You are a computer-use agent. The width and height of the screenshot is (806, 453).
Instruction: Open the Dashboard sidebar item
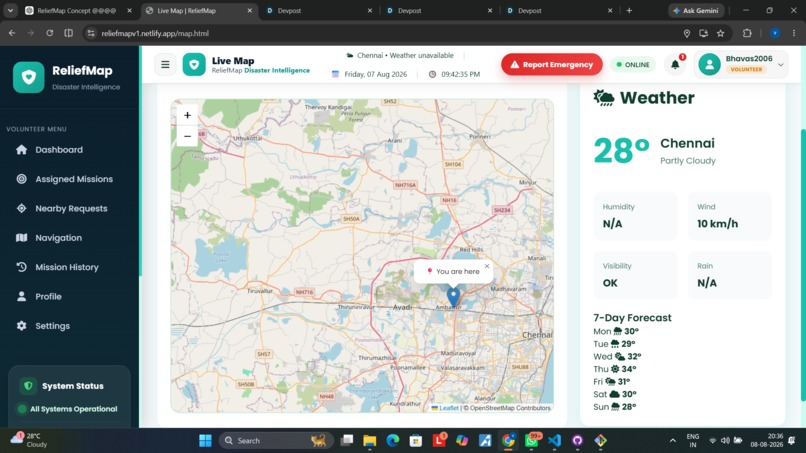click(x=69, y=150)
